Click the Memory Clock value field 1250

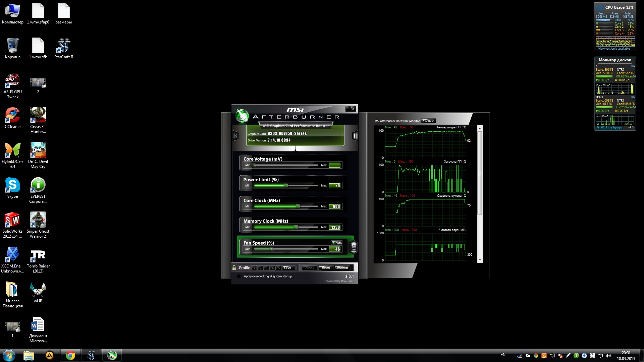point(335,227)
